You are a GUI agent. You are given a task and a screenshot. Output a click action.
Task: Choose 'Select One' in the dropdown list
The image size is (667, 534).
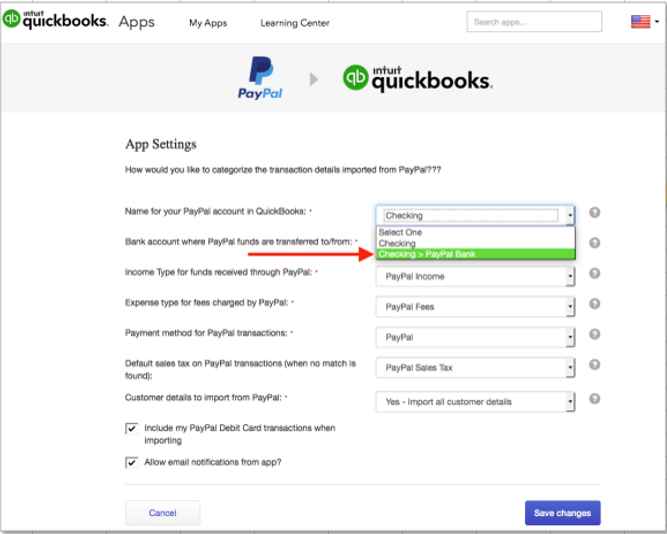click(476, 232)
